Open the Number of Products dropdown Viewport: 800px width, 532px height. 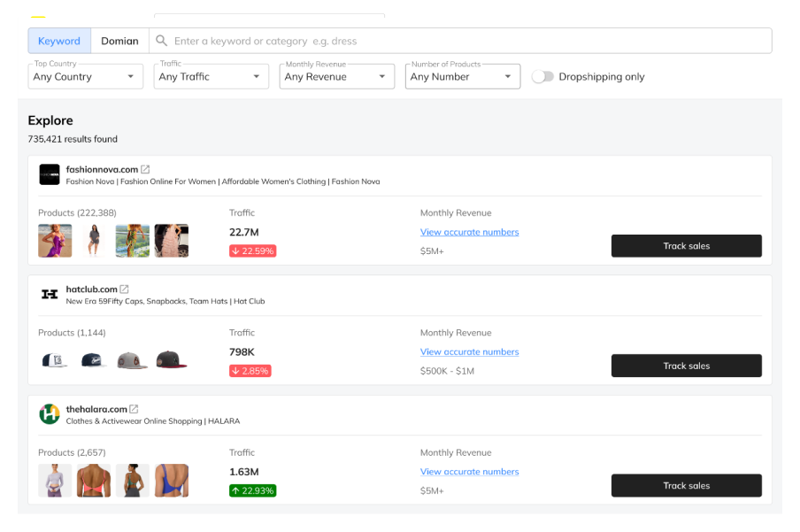click(463, 77)
